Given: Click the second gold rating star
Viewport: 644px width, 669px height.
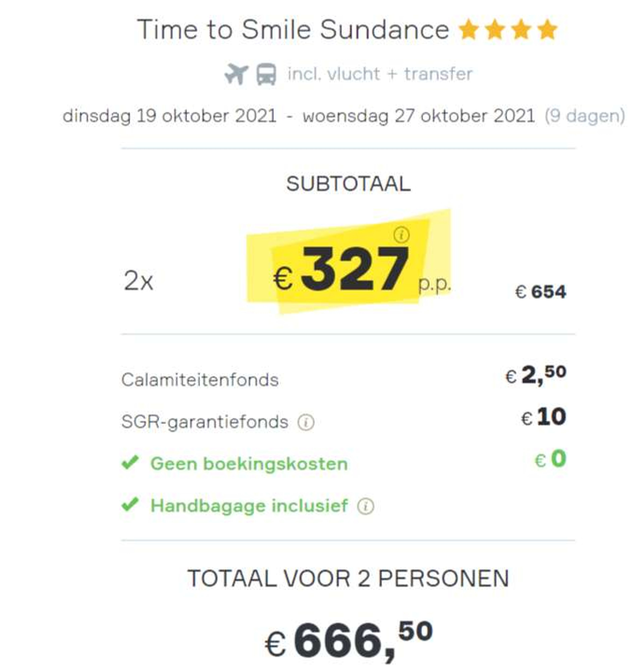Looking at the screenshot, I should pyautogui.click(x=495, y=30).
